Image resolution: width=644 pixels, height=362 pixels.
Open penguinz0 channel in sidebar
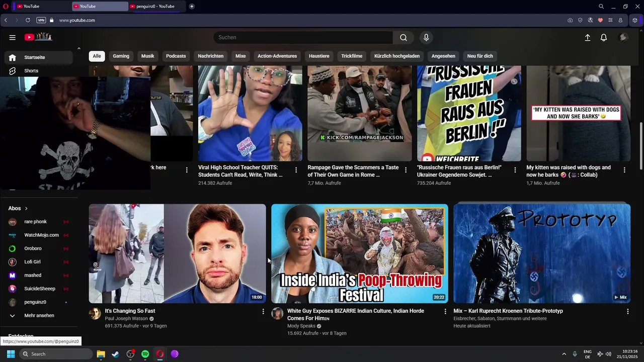pos(39,302)
